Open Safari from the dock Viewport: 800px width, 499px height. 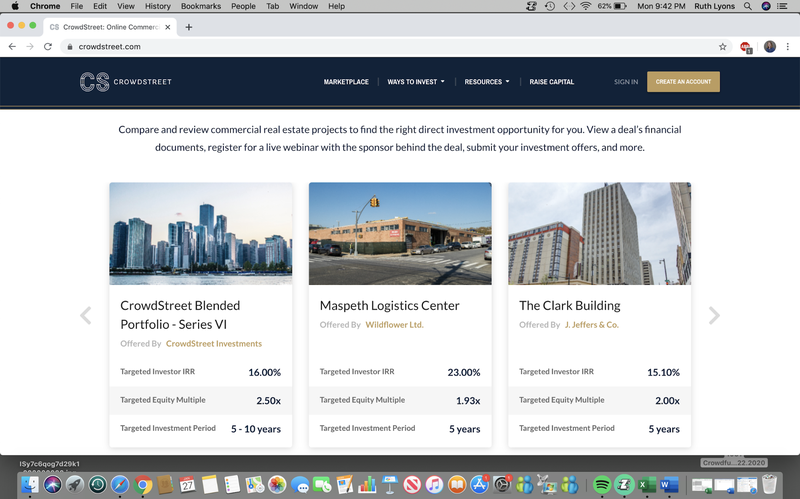point(120,484)
